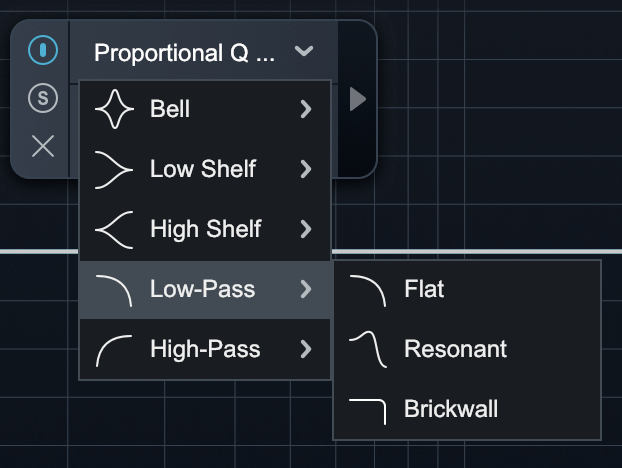Click the Brickwall low-pass curve icon

tap(367, 409)
